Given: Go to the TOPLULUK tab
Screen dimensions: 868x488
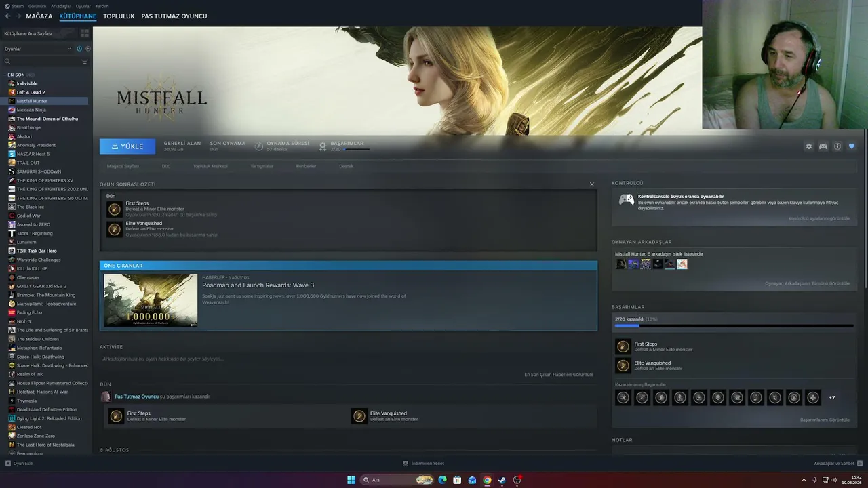Looking at the screenshot, I should coord(119,16).
